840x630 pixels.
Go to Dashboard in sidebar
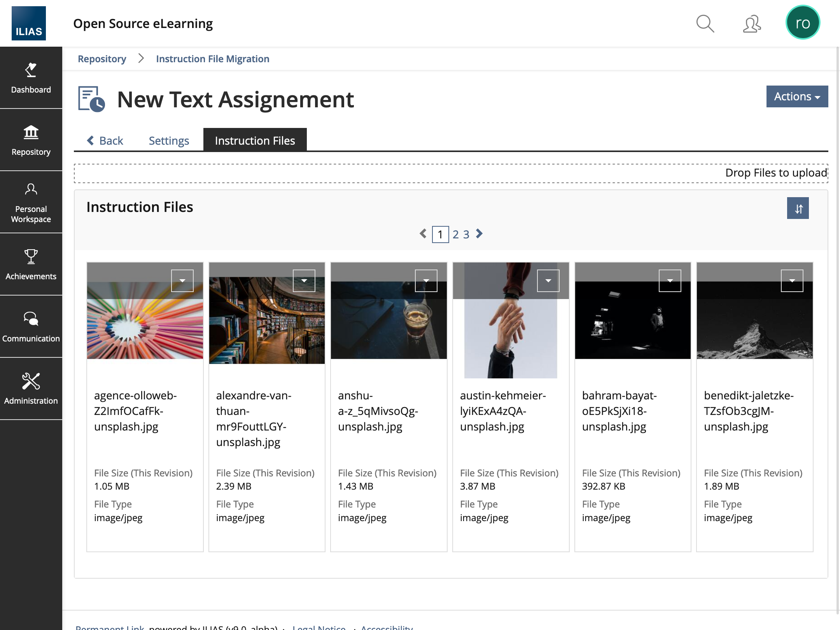click(31, 78)
